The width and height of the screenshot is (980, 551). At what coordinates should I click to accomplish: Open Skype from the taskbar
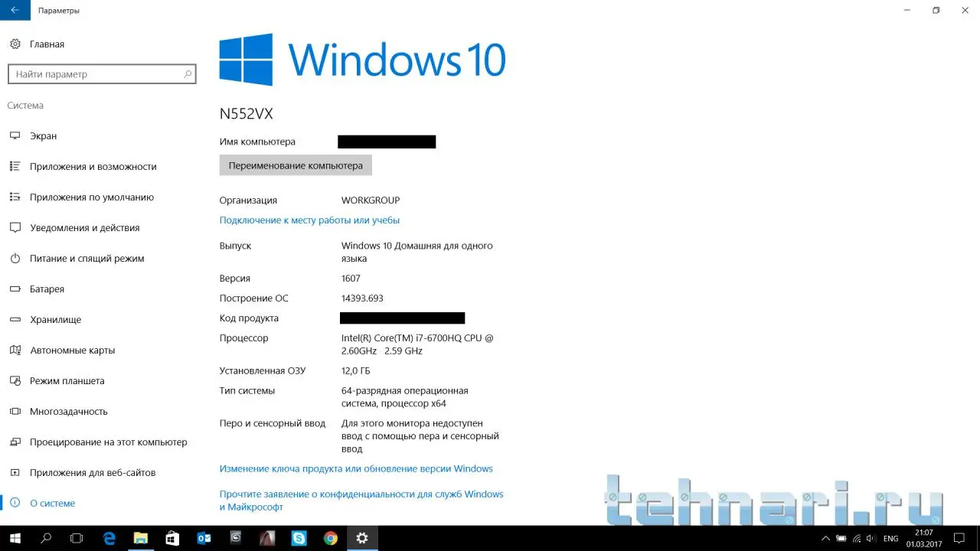[299, 538]
